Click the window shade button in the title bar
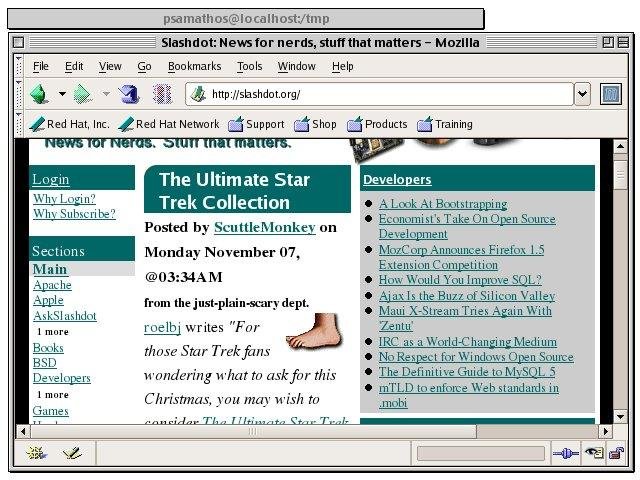 point(623,42)
